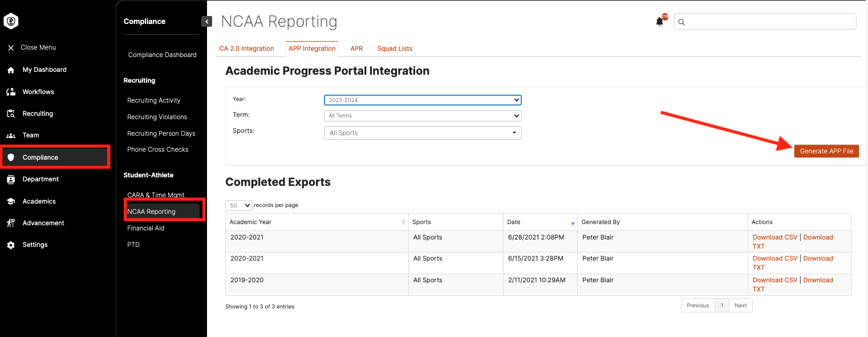Open Advancement menu item
The width and height of the screenshot is (868, 337).
pyautogui.click(x=43, y=223)
